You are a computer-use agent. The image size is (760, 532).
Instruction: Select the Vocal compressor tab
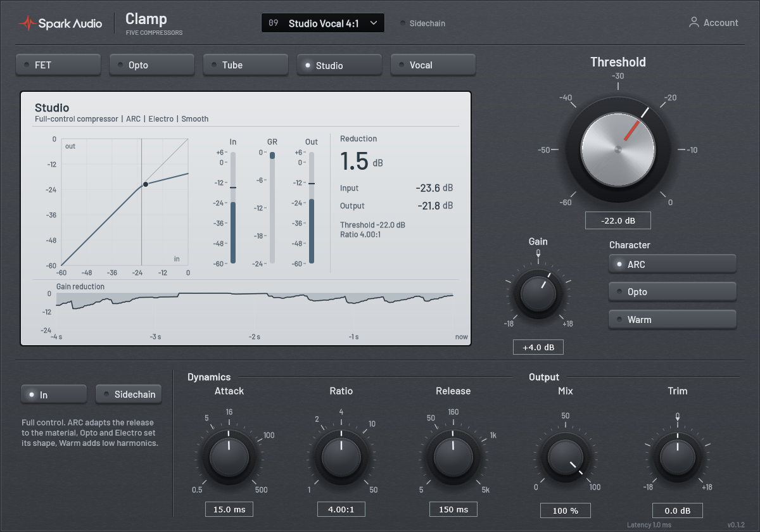tap(433, 65)
